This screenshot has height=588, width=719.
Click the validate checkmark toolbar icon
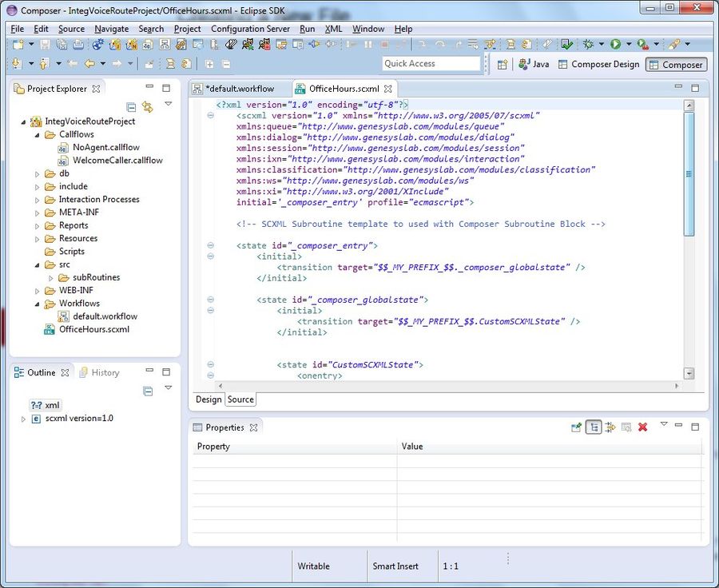tap(566, 44)
